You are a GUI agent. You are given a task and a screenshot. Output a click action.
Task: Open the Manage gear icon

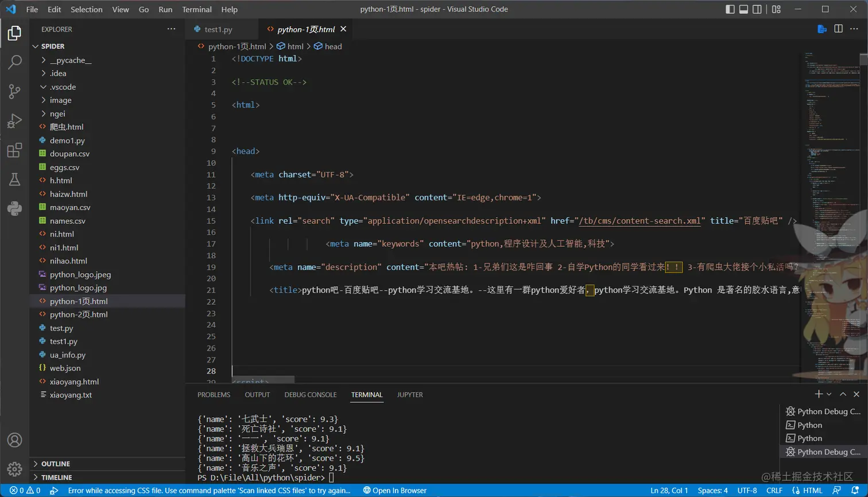[x=14, y=469]
